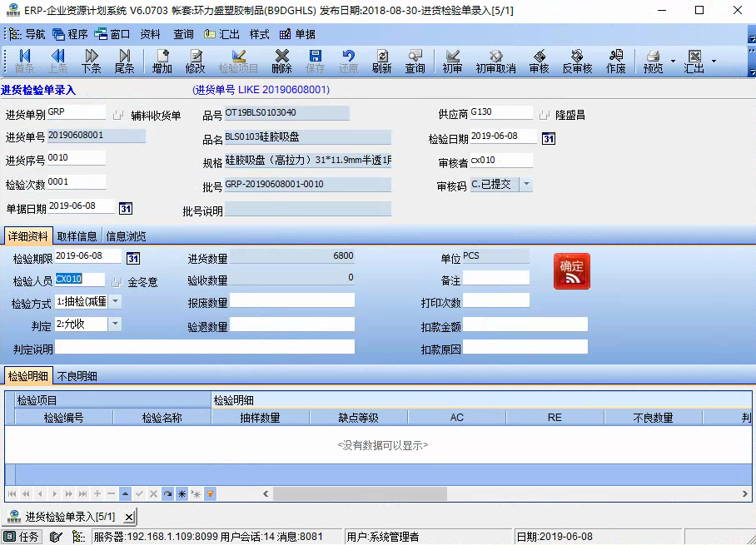The height and width of the screenshot is (545, 756).
Task: Click the 验退数量 field
Action: [x=292, y=325]
